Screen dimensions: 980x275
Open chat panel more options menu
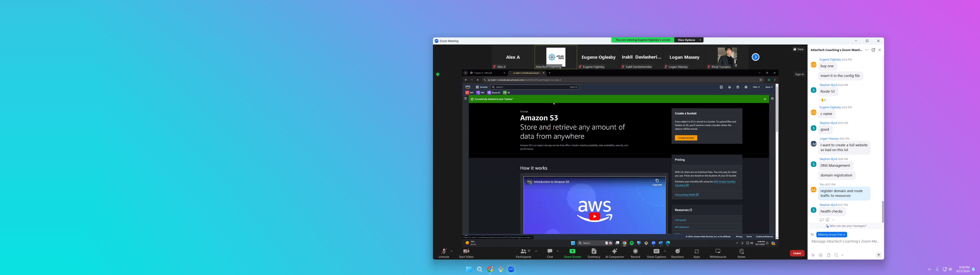[867, 50]
